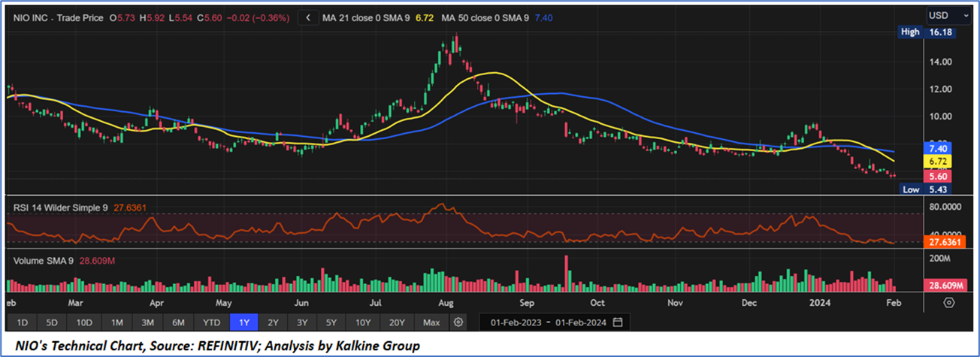Select the 3Y time range
Image resolution: width=980 pixels, height=357 pixels.
point(302,322)
